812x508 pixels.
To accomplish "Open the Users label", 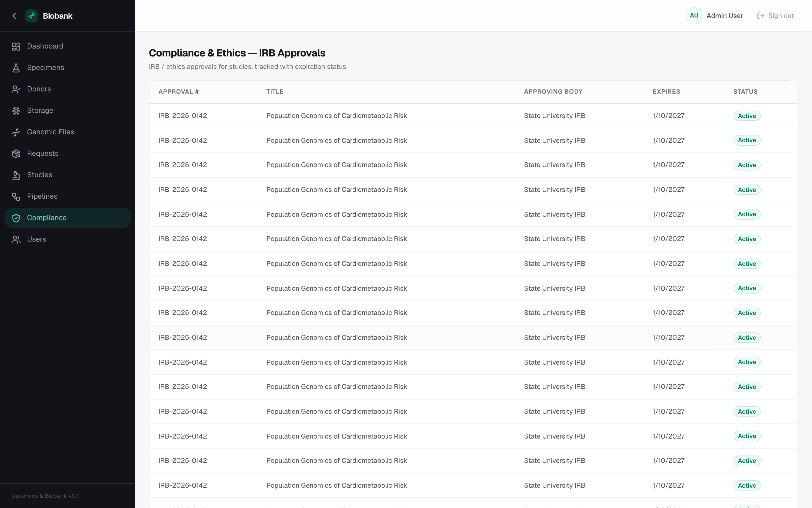I will pos(37,239).
